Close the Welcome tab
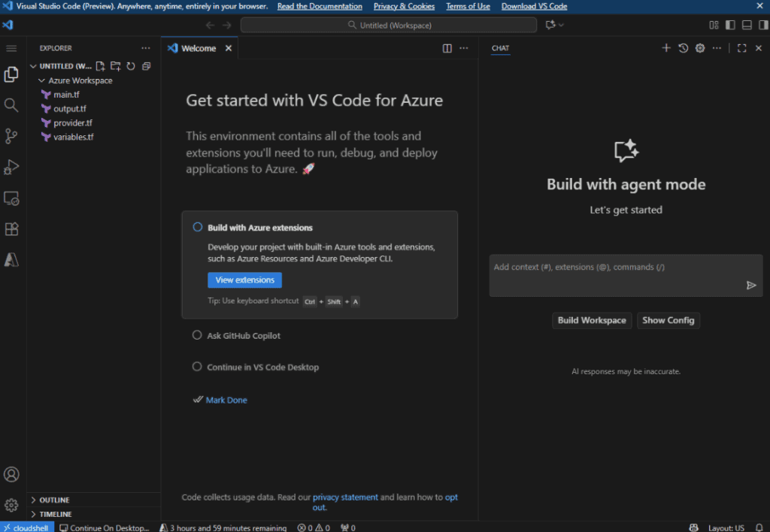This screenshot has height=532, width=770. pos(229,48)
